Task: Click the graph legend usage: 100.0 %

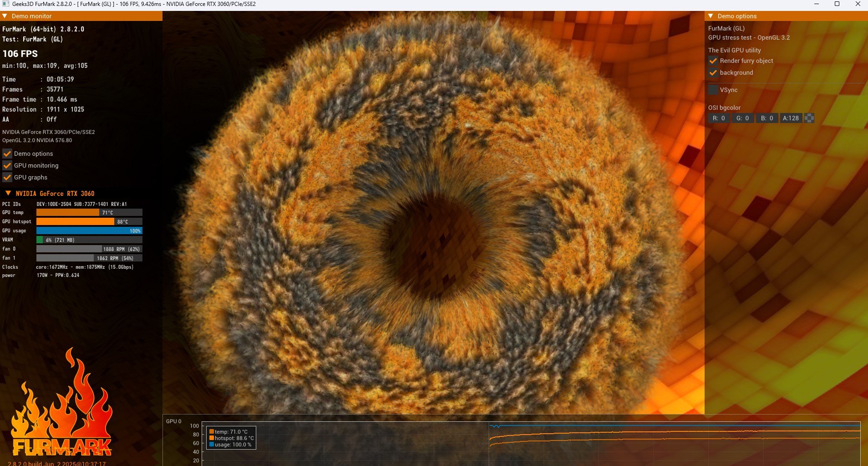Action: pos(230,445)
